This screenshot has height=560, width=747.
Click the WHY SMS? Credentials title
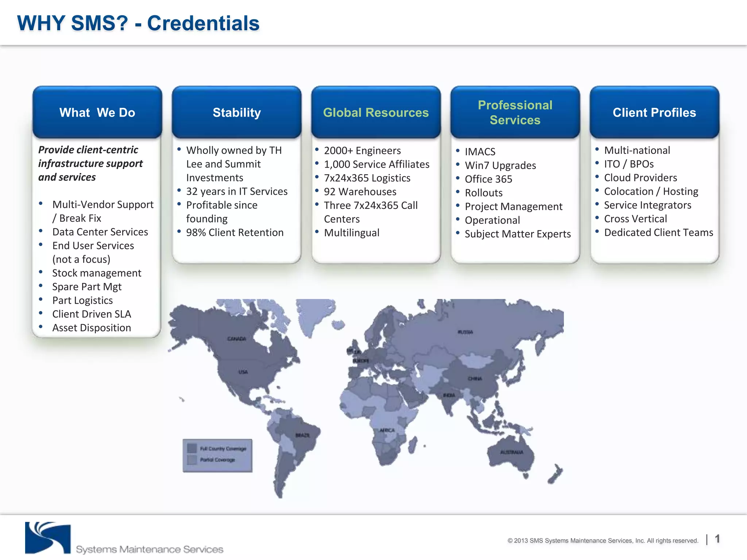138,23
